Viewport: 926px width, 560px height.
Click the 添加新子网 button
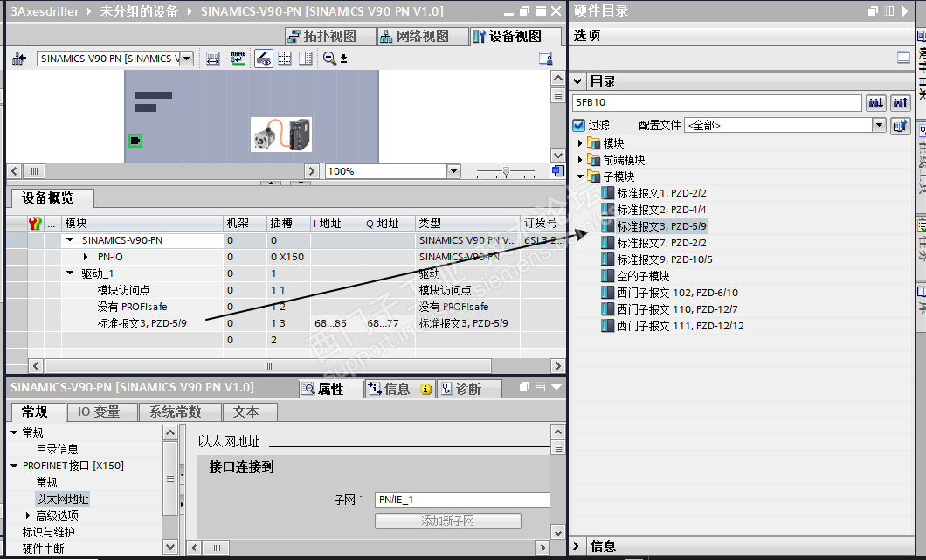tap(447, 521)
